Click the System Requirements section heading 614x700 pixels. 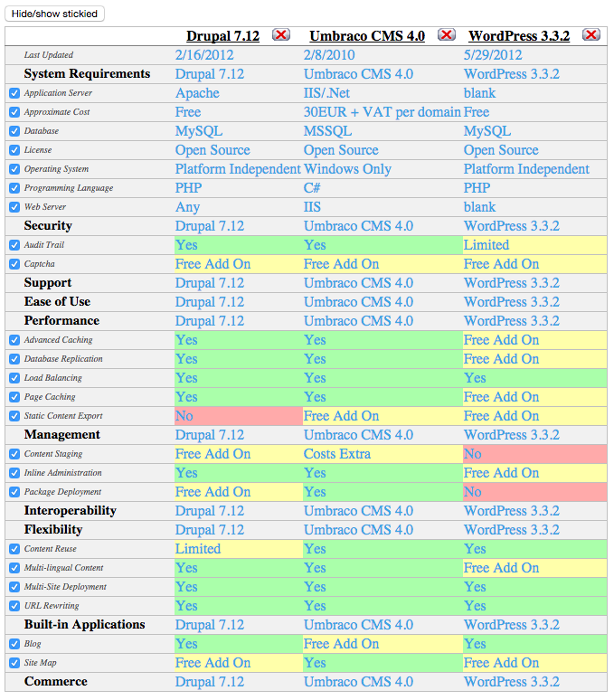pyautogui.click(x=87, y=73)
